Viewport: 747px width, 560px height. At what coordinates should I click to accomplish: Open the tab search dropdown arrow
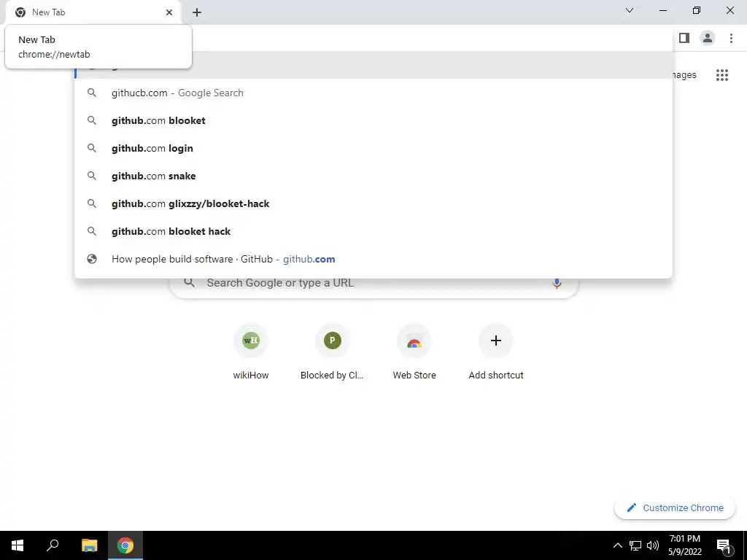coord(630,10)
